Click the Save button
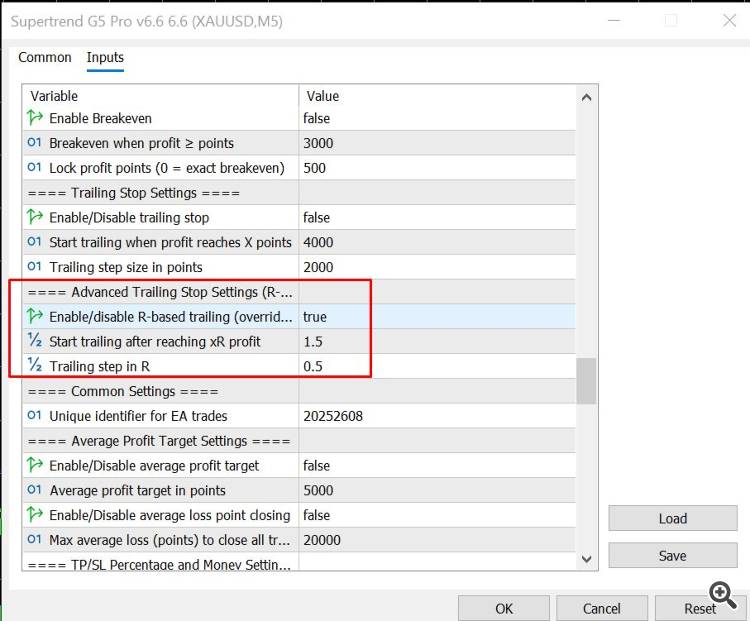This screenshot has height=621, width=750. coord(673,555)
